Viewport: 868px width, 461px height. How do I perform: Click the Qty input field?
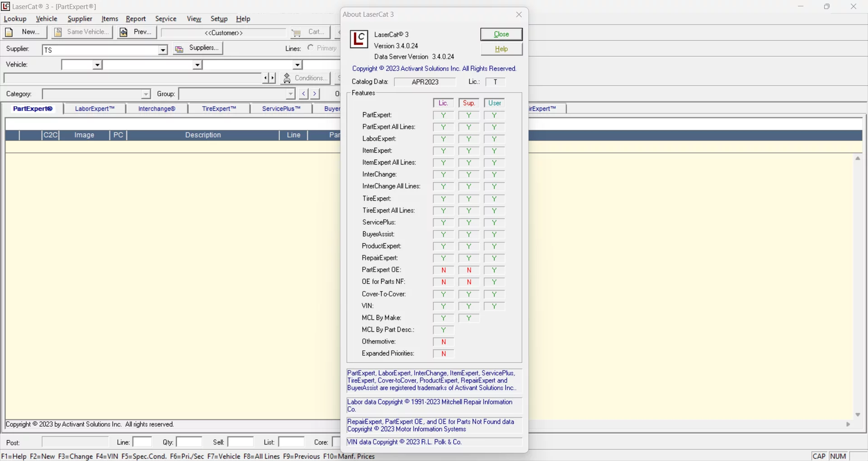[189, 442]
